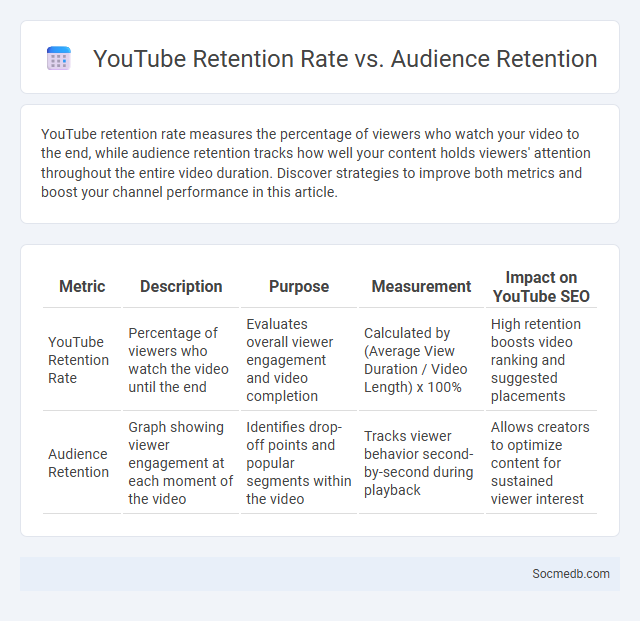
Task: Click the calendar icon beside the title
Action: point(59,58)
